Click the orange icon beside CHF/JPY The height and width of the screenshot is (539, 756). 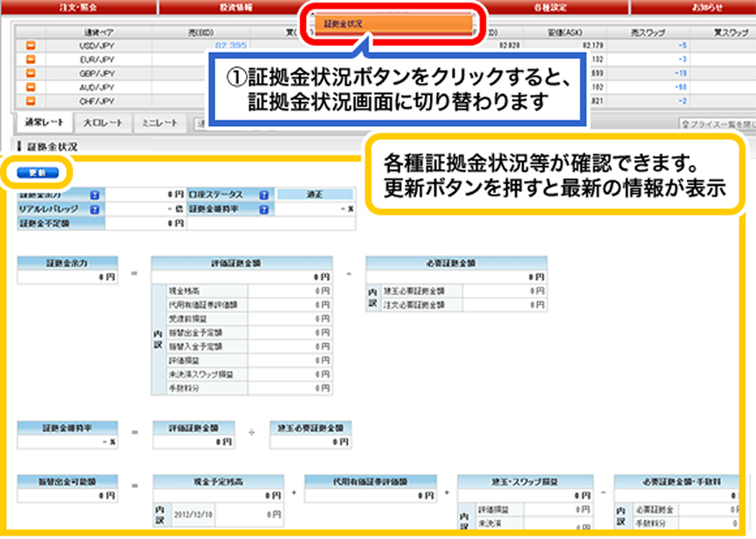click(x=30, y=101)
